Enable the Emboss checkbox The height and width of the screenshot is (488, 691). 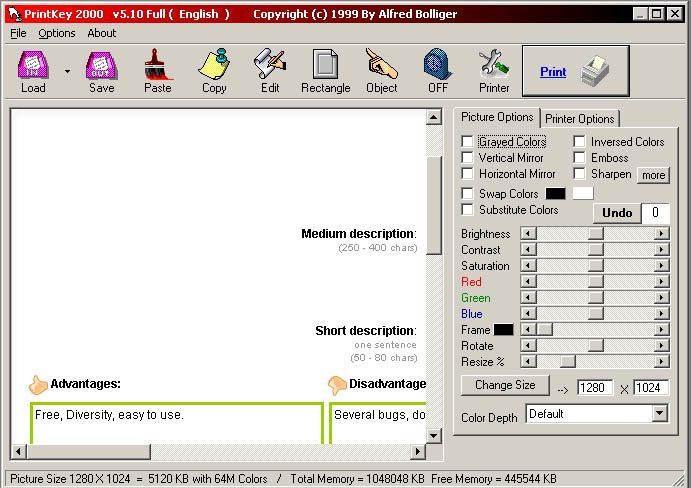pyautogui.click(x=579, y=158)
